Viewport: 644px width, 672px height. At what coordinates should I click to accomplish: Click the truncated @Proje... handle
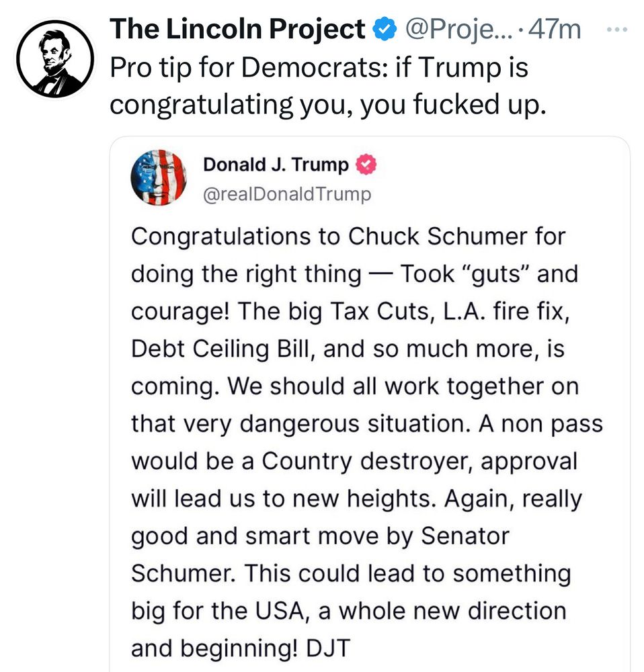(x=456, y=30)
